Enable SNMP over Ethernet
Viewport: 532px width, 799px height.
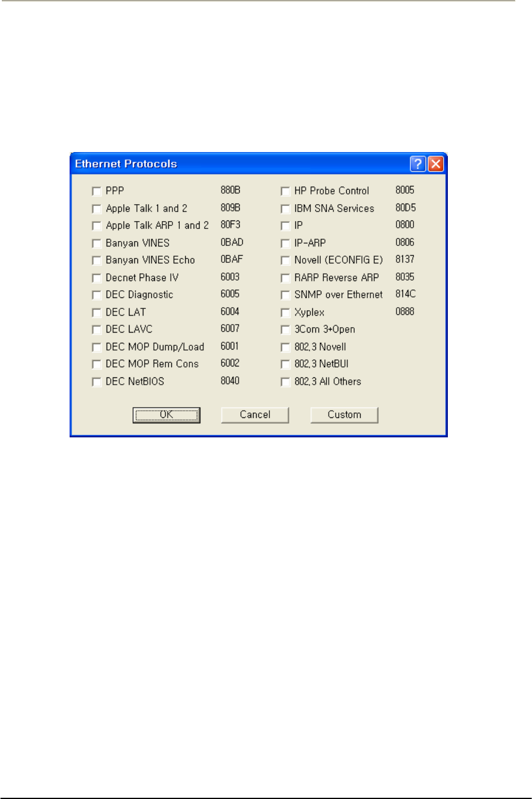(284, 296)
